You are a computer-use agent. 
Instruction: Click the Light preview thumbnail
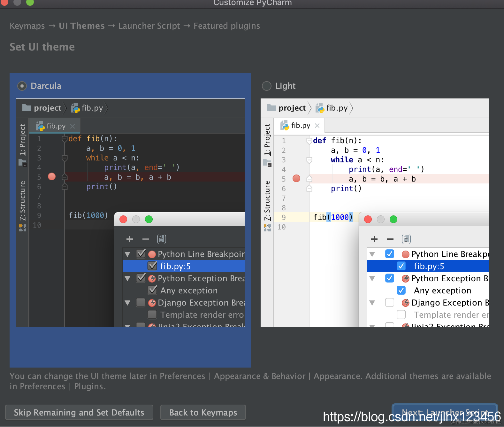[375, 213]
